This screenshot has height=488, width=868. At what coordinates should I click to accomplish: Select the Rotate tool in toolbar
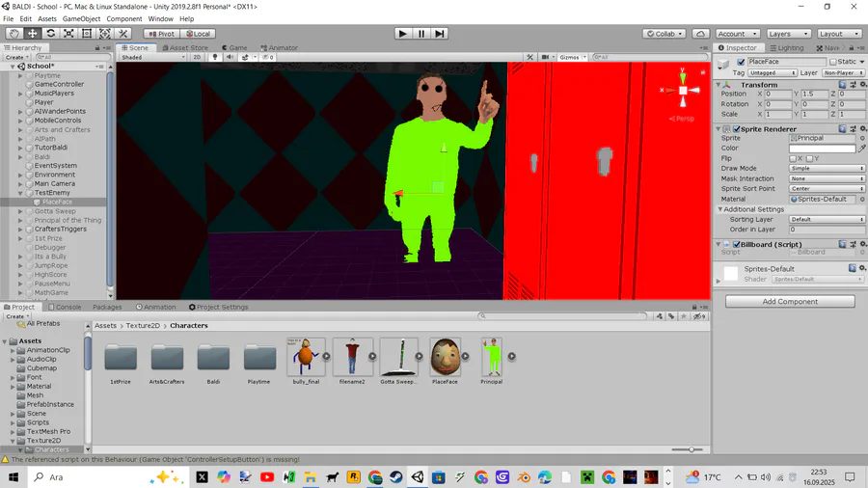[50, 34]
